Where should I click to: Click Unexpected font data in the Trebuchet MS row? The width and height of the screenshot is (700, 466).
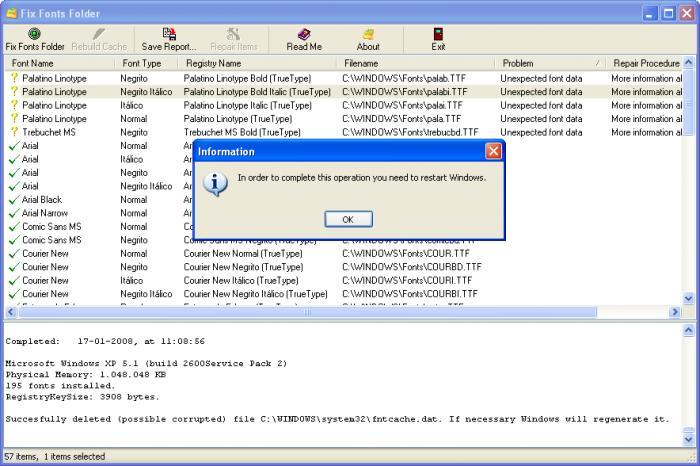(x=541, y=132)
